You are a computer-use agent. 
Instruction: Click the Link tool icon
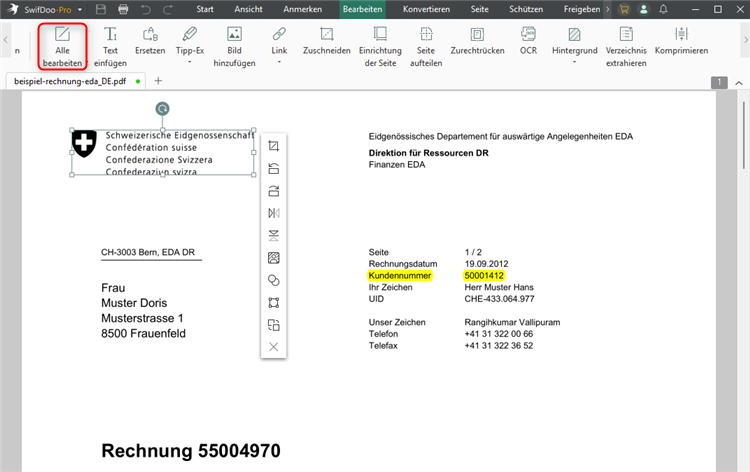tap(279, 34)
